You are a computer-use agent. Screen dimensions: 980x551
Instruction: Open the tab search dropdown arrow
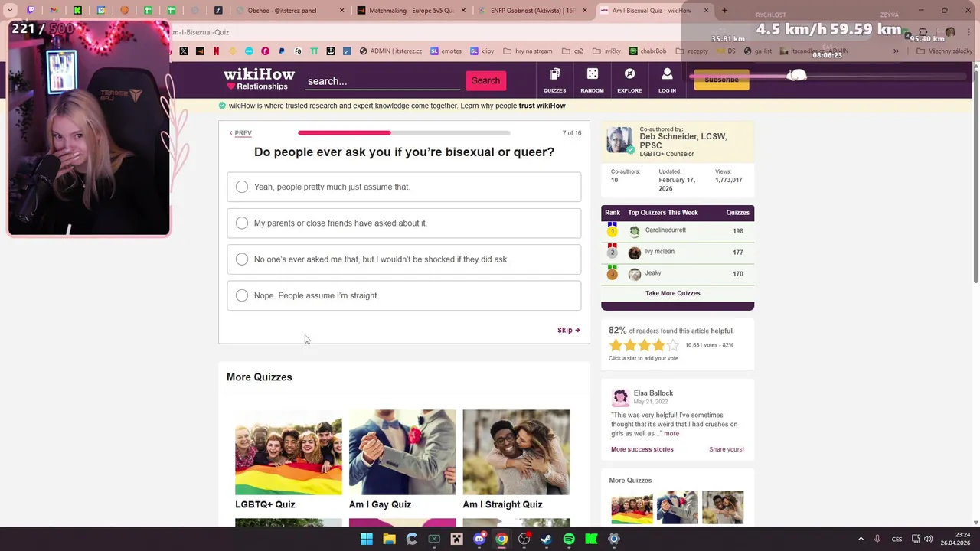(10, 11)
